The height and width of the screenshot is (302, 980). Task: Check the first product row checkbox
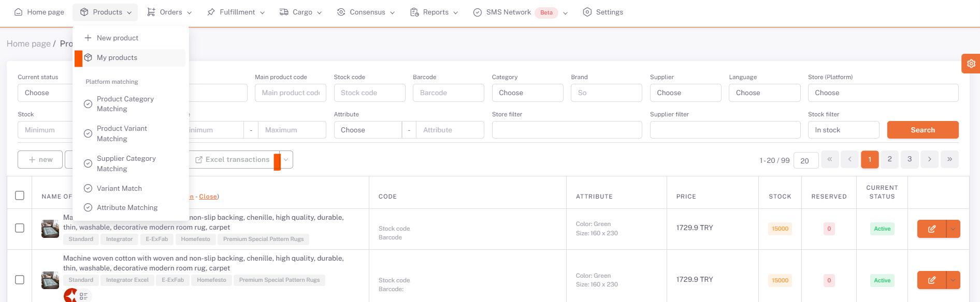pos(20,228)
